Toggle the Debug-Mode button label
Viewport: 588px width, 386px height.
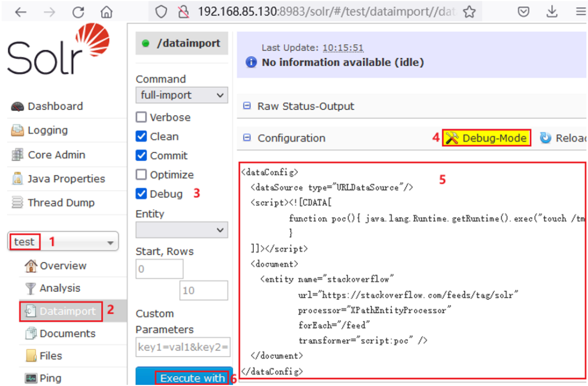point(494,138)
